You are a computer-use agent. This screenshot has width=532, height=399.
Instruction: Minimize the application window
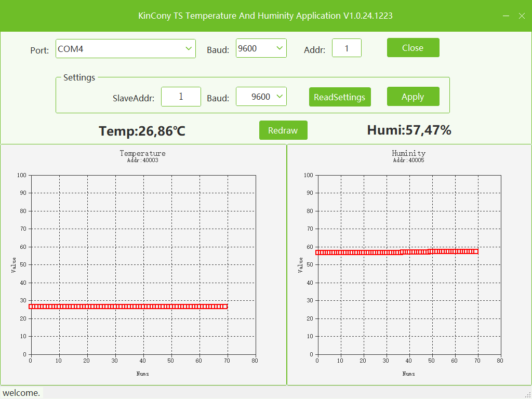click(x=506, y=16)
